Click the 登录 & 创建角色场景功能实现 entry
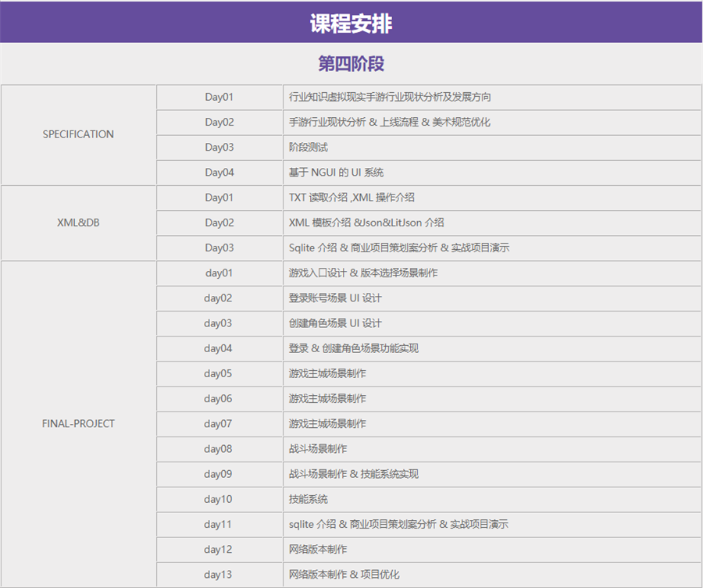 tap(354, 348)
